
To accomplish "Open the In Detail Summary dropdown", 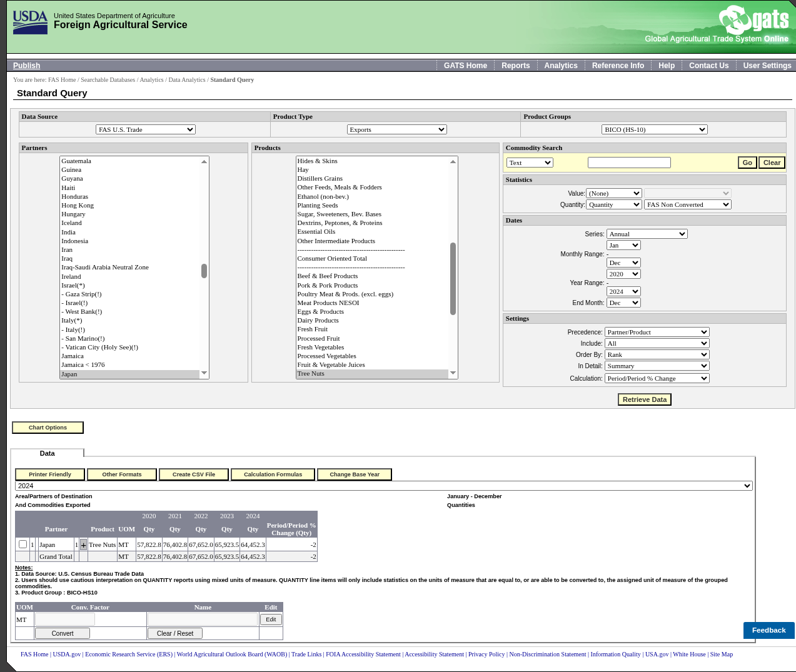I will click(x=657, y=366).
